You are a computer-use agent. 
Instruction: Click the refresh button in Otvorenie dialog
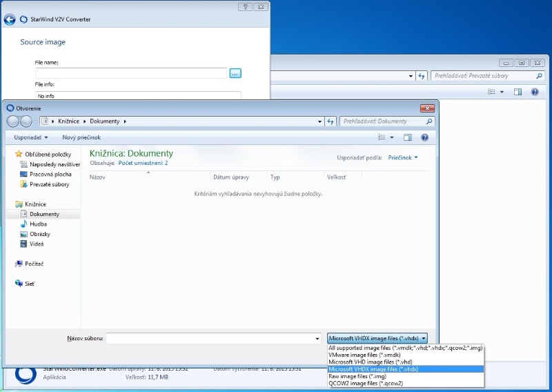[331, 121]
